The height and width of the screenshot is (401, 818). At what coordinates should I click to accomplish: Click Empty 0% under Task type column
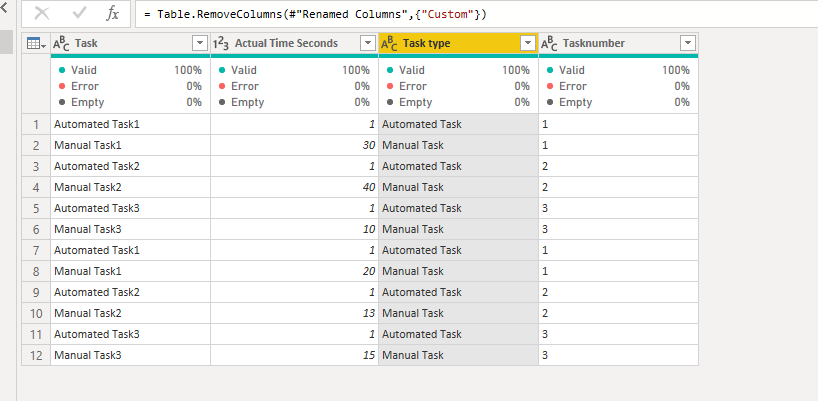(459, 102)
